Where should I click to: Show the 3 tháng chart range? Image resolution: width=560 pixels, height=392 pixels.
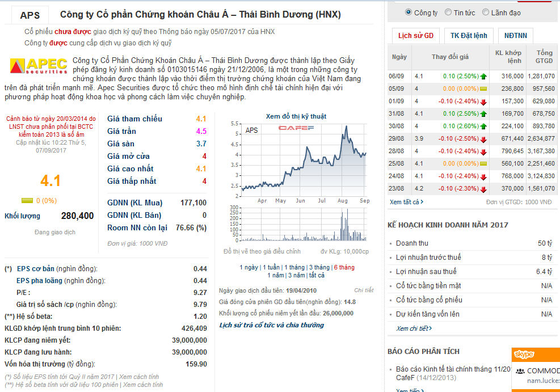(x=319, y=267)
